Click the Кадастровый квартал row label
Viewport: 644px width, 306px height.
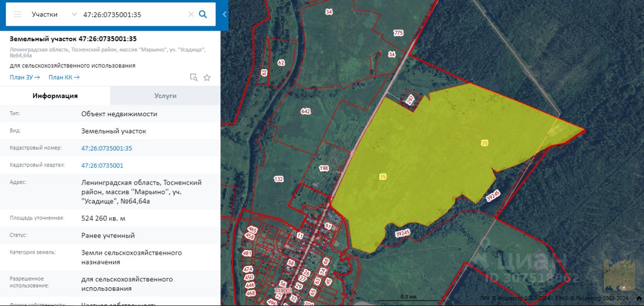(x=37, y=165)
